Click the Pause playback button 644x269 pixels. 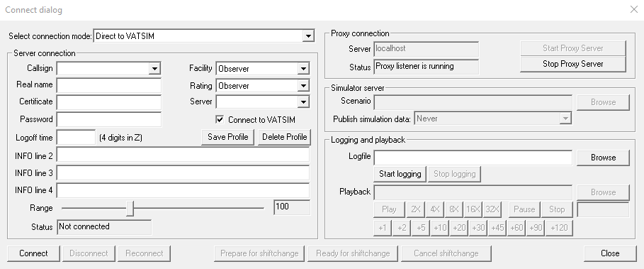click(x=524, y=209)
